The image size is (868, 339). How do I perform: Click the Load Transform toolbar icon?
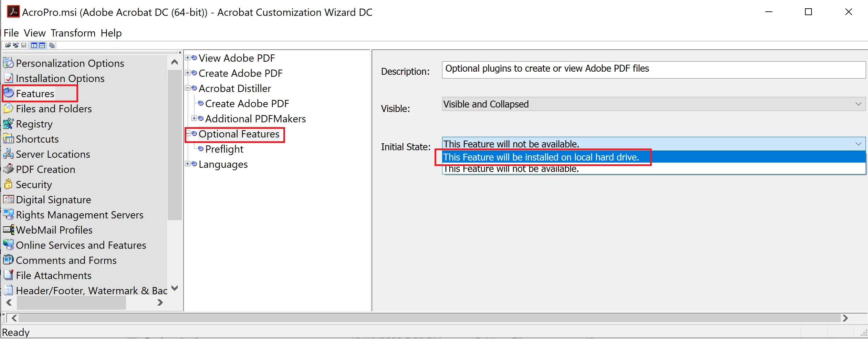tap(16, 45)
